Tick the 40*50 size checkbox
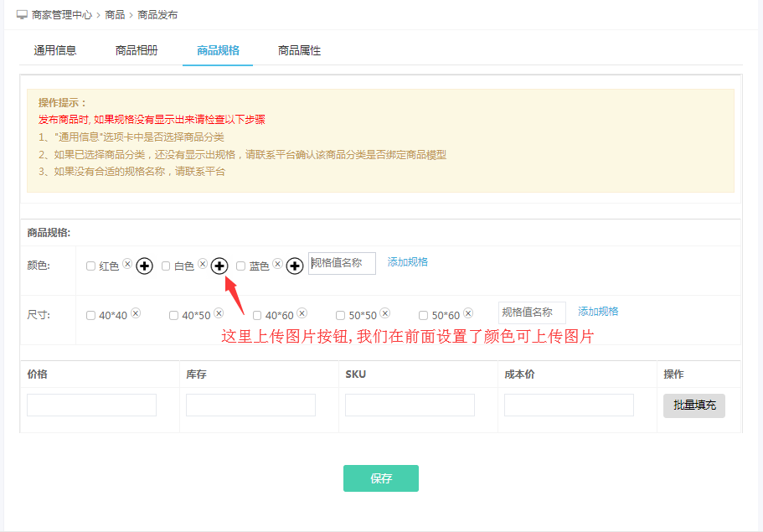Screen dimensions: 763x532 point(173,316)
